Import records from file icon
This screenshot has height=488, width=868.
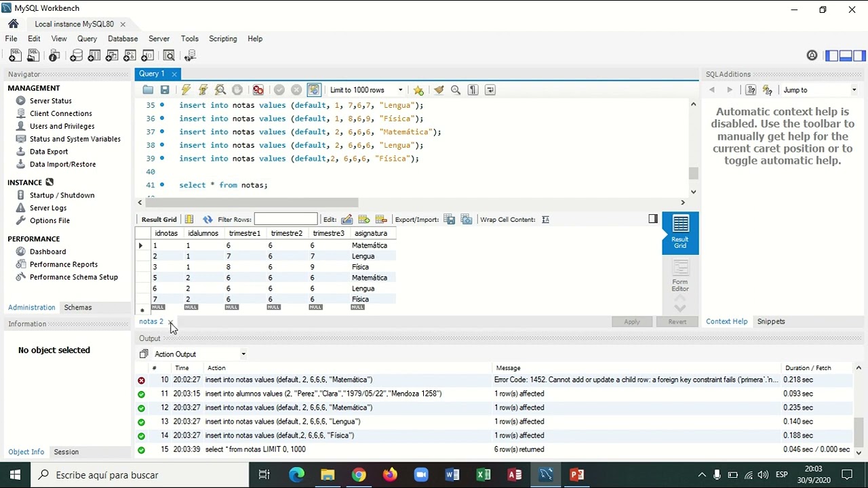pos(466,219)
